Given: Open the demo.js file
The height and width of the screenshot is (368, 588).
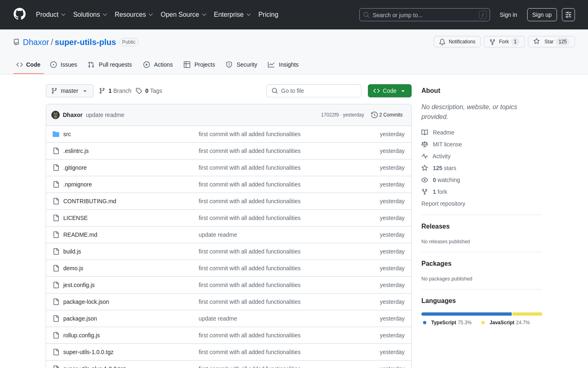Looking at the screenshot, I should tap(73, 268).
